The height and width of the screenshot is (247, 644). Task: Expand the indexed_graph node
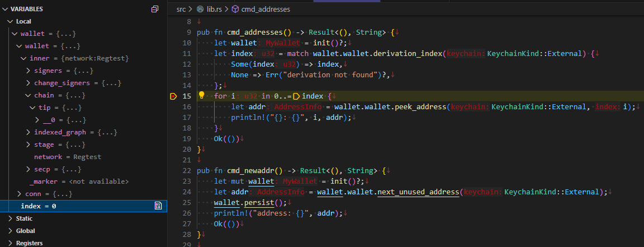tap(29, 132)
